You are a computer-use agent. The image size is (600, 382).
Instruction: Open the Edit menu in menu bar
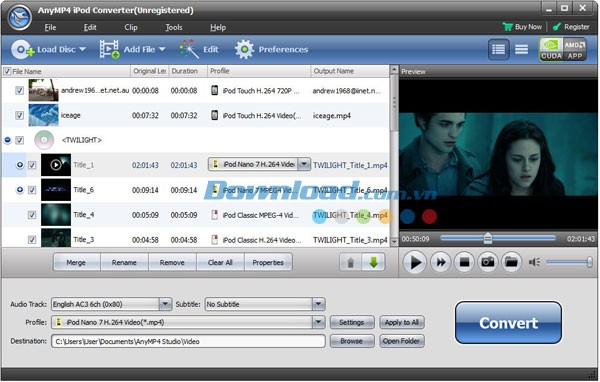tap(90, 27)
